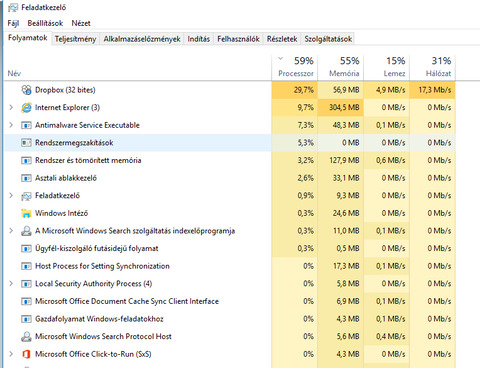This screenshot has width=480, height=368.
Task: Expand Antimalware Service Executable entry
Action: (x=11, y=125)
